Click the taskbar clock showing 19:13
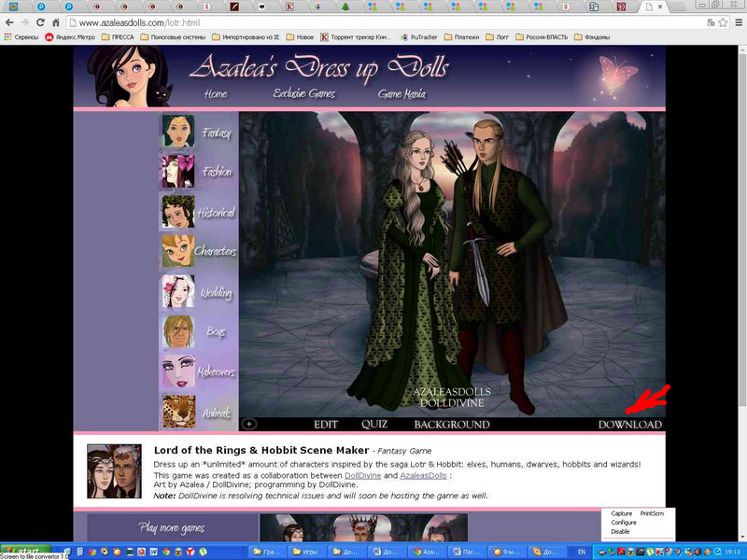This screenshot has width=747, height=560. (732, 552)
